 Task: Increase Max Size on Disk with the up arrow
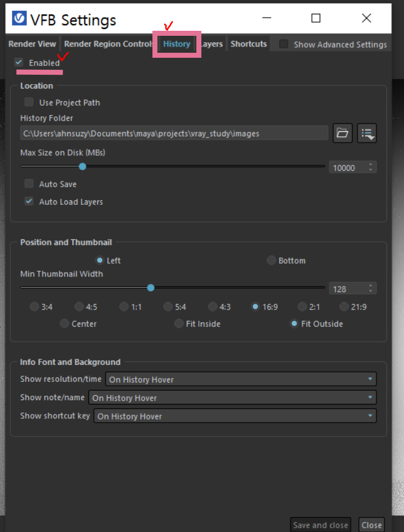click(371, 165)
